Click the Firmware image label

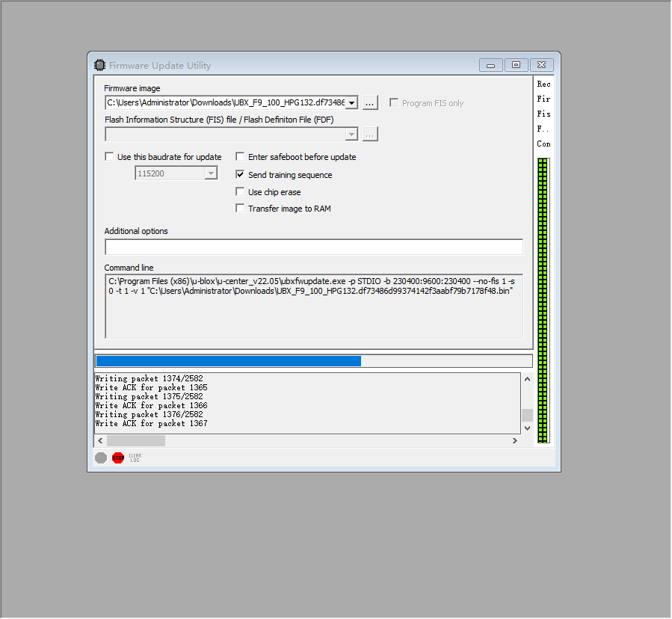(132, 88)
